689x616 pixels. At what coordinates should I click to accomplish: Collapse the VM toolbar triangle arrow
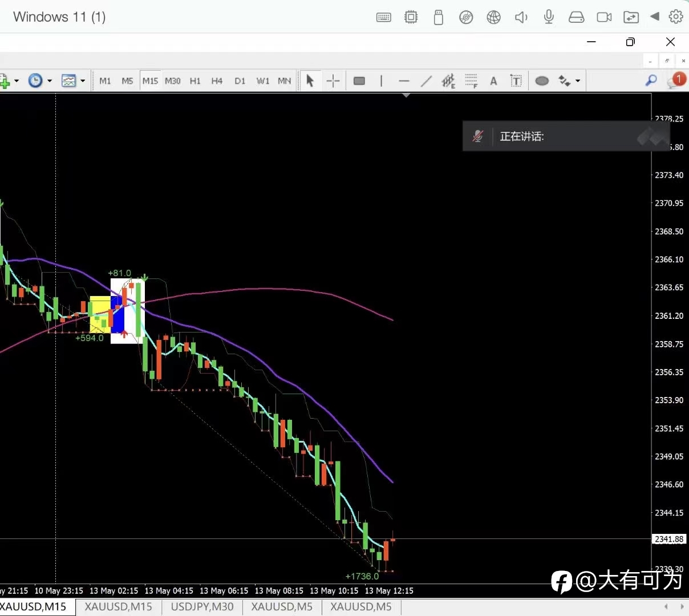(655, 17)
